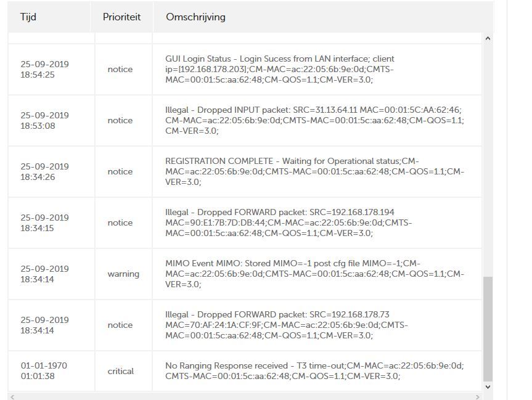Click the 01-01-1970 01:01:38 timestamp
Screen dimensions: 532x400
tap(44, 371)
